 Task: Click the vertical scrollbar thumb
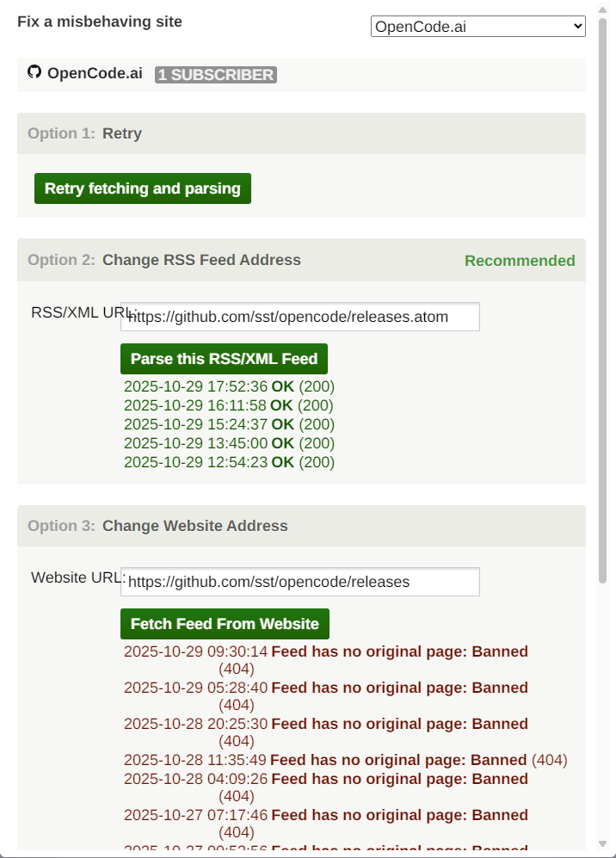pos(603,301)
